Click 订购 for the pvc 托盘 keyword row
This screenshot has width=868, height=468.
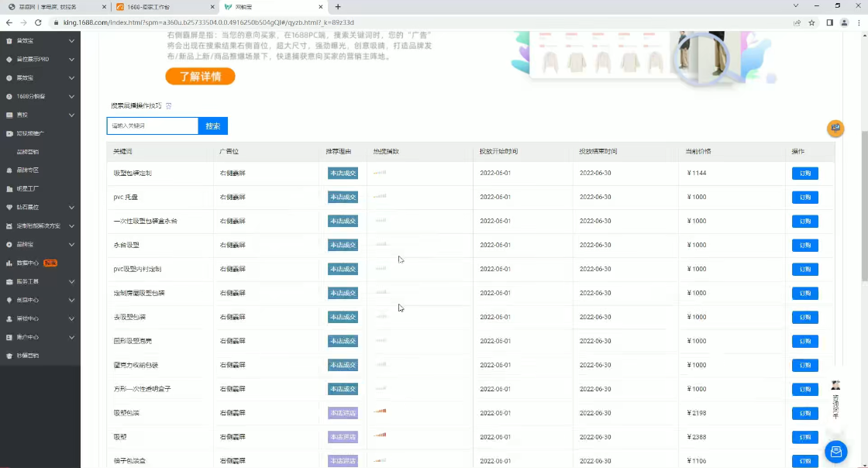point(804,197)
